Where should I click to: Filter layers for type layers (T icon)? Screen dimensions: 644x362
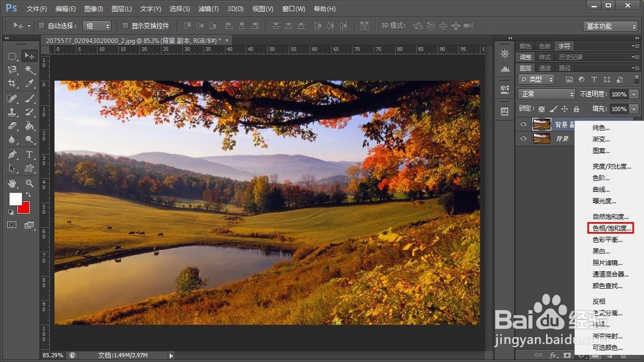coord(594,79)
